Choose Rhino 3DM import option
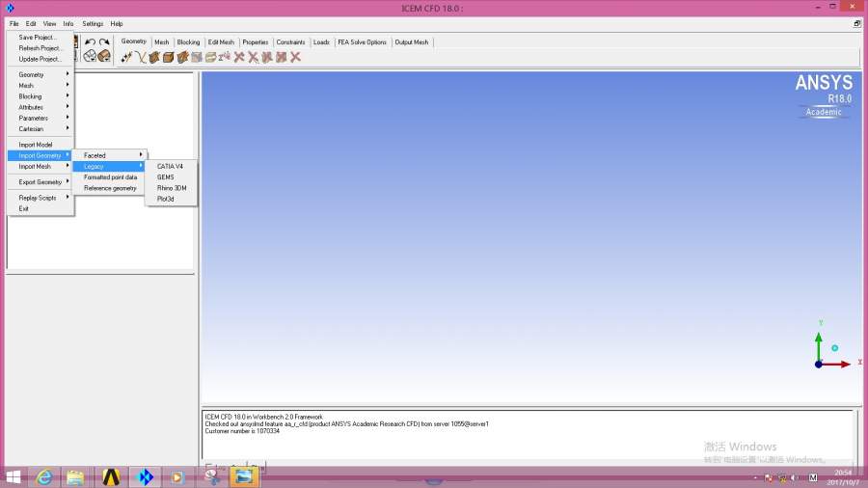This screenshot has height=488, width=868. 171,188
